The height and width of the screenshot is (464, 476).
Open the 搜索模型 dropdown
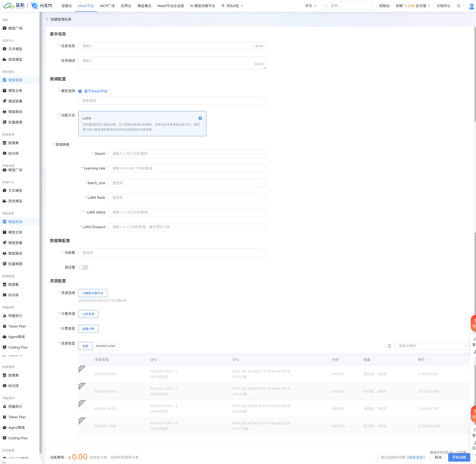click(172, 101)
